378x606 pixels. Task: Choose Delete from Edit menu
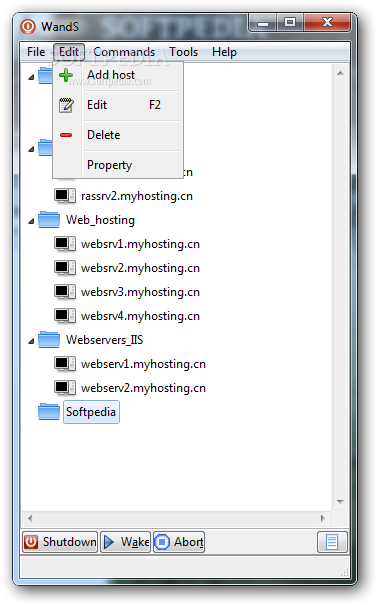click(118, 135)
